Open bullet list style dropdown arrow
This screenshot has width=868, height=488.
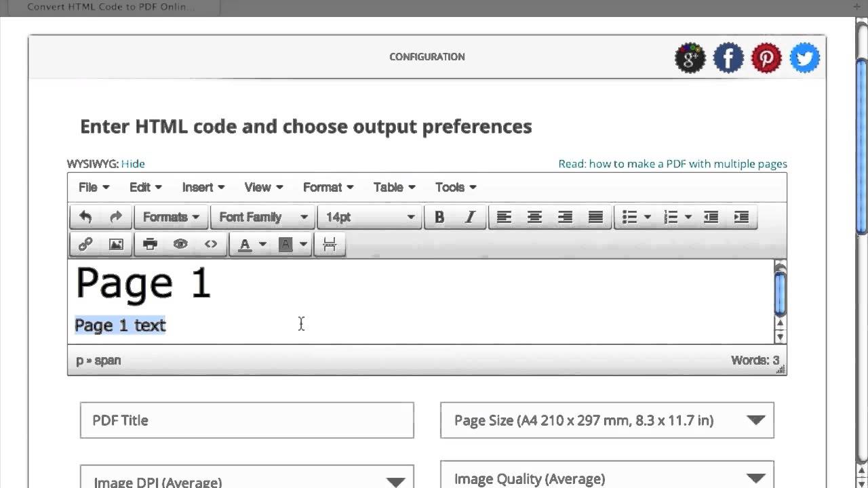648,217
